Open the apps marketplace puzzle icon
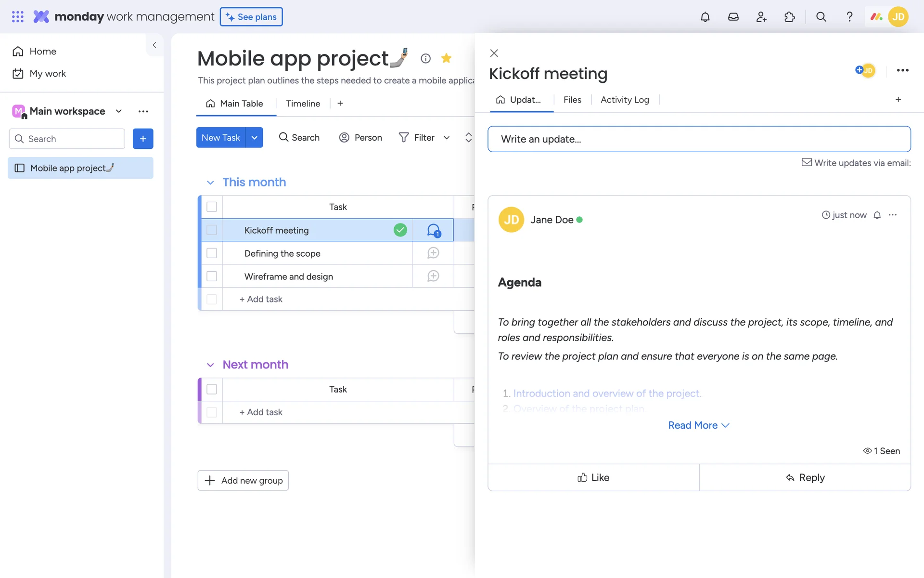 click(x=790, y=17)
